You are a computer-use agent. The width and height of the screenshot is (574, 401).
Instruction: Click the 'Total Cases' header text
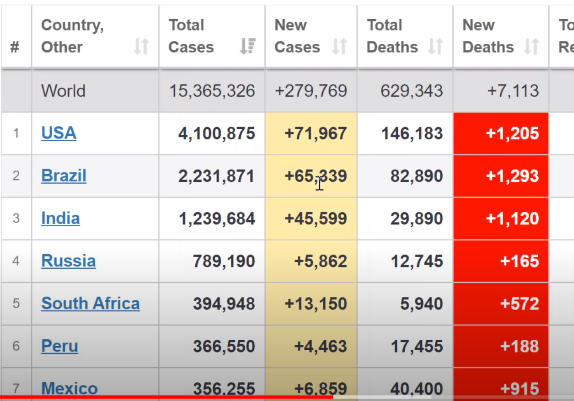[191, 36]
